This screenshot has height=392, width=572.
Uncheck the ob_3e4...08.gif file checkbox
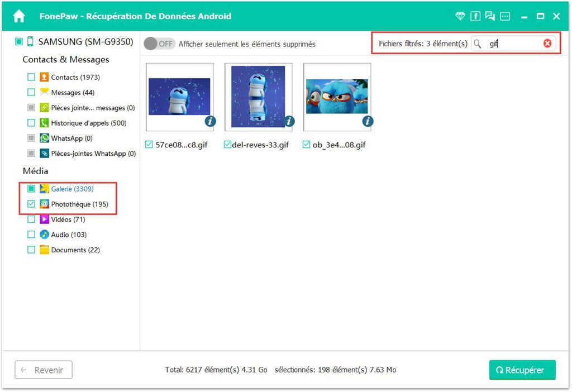click(x=307, y=145)
